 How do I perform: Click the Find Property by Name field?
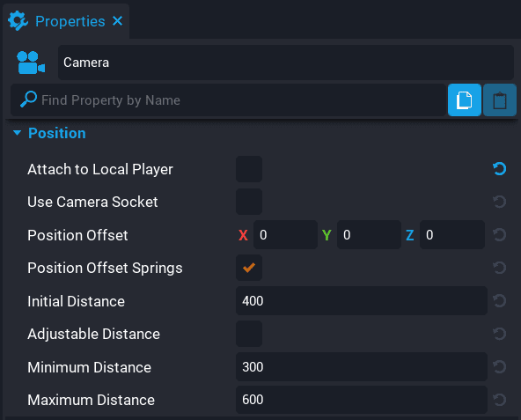[x=228, y=100]
